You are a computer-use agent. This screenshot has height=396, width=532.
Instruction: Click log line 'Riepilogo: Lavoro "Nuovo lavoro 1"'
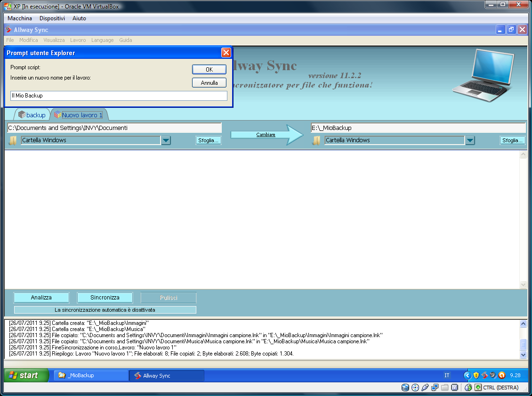pos(151,354)
